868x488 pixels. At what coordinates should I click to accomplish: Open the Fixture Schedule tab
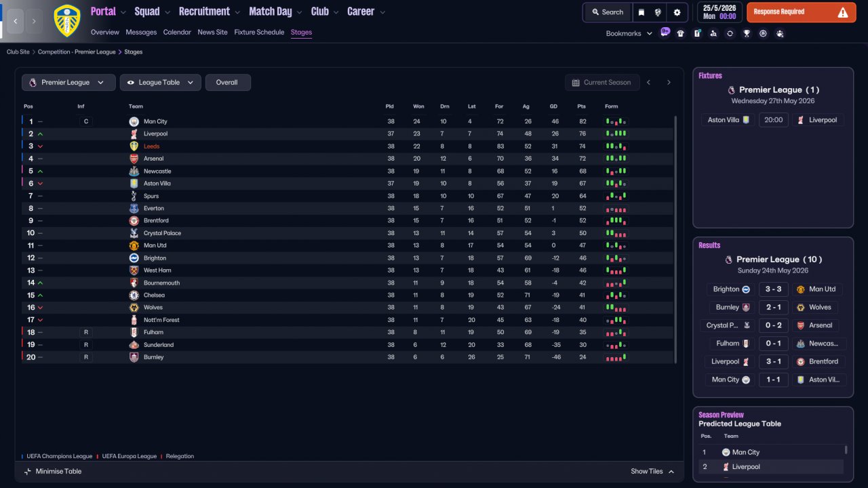pyautogui.click(x=259, y=32)
